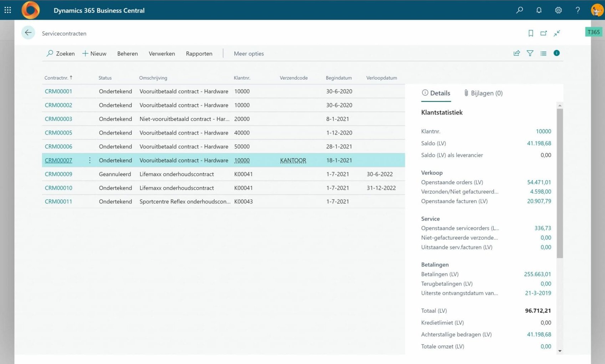Click the Niet-vooruitbetaald contract description cell

pos(184,119)
